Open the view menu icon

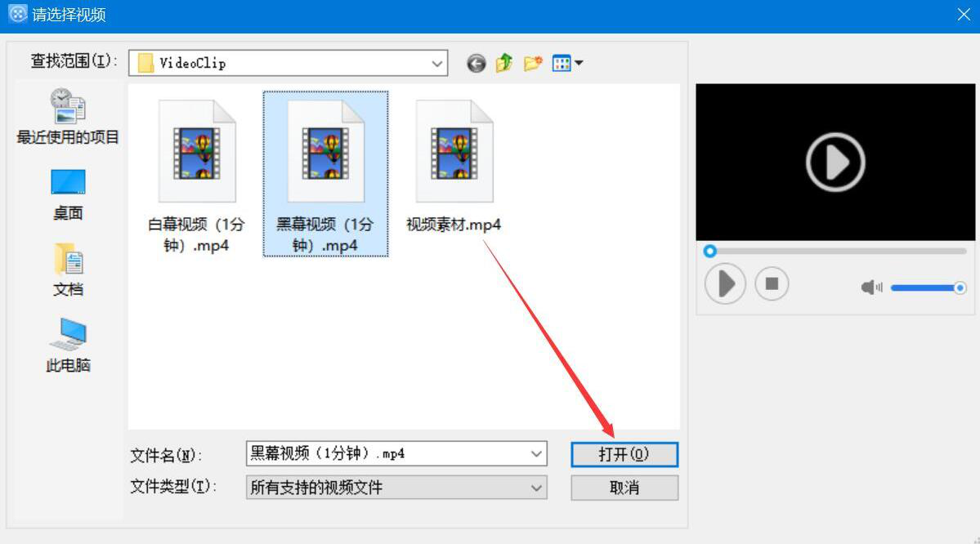567,63
